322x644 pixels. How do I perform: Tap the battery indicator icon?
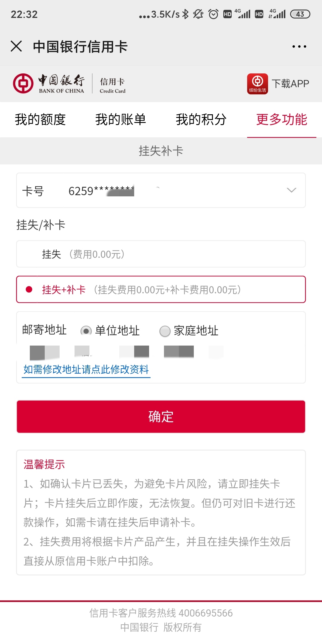click(x=300, y=14)
